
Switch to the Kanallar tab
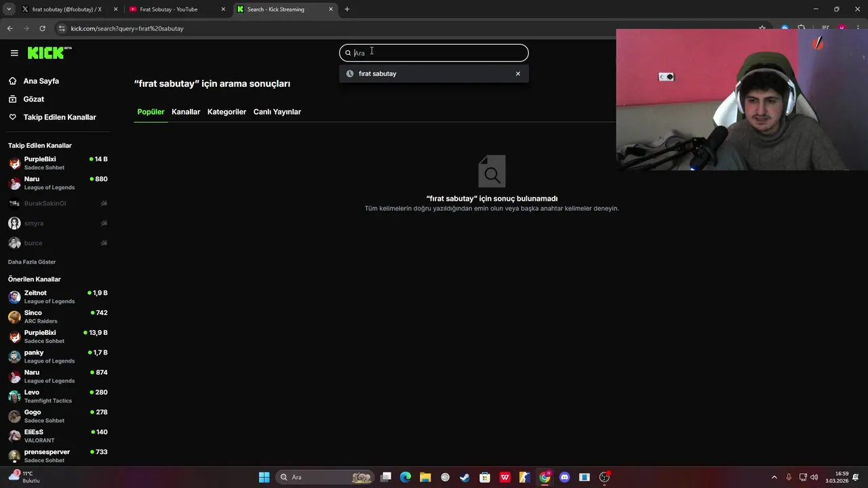pyautogui.click(x=186, y=112)
